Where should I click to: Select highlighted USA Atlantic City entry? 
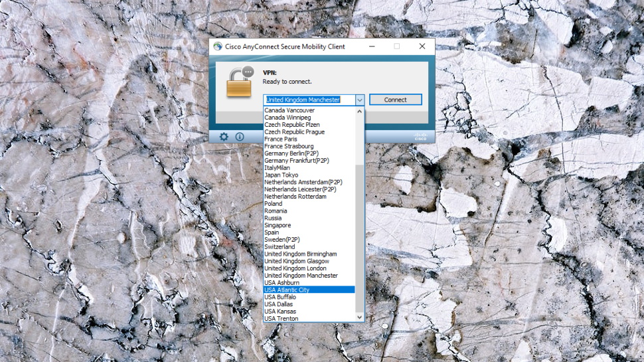click(x=309, y=290)
